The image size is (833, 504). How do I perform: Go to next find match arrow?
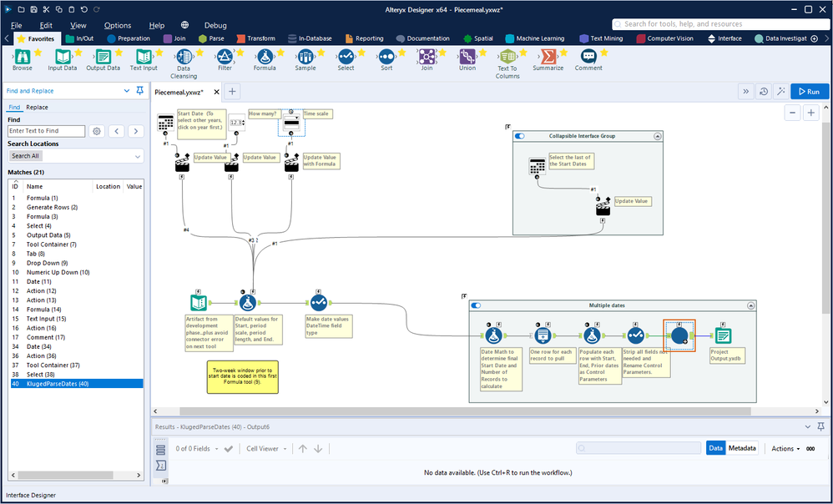[136, 131]
